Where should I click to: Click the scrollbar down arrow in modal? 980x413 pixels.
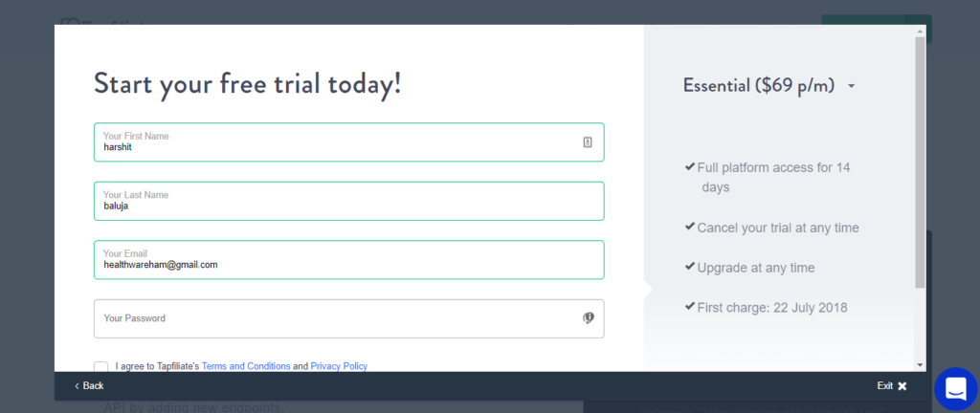coord(920,365)
